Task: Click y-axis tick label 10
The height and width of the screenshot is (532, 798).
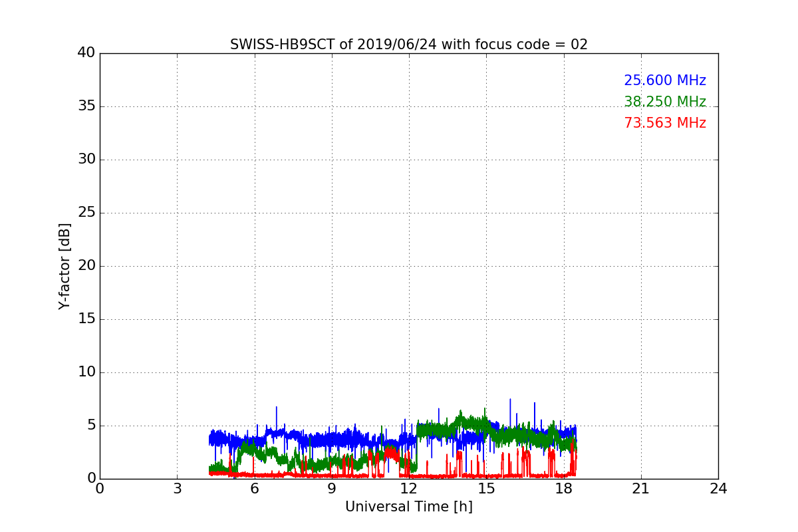Action: coord(86,372)
